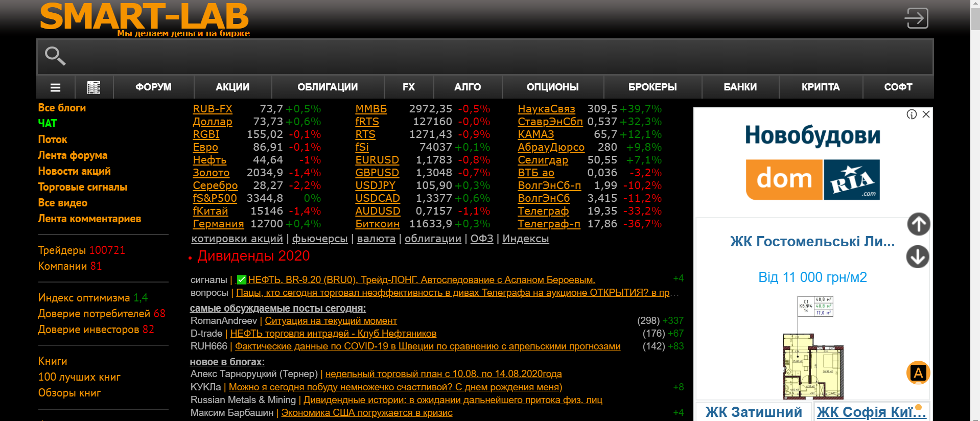Open post Экономика США погружается в кризис
The image size is (980, 421).
pos(367,413)
